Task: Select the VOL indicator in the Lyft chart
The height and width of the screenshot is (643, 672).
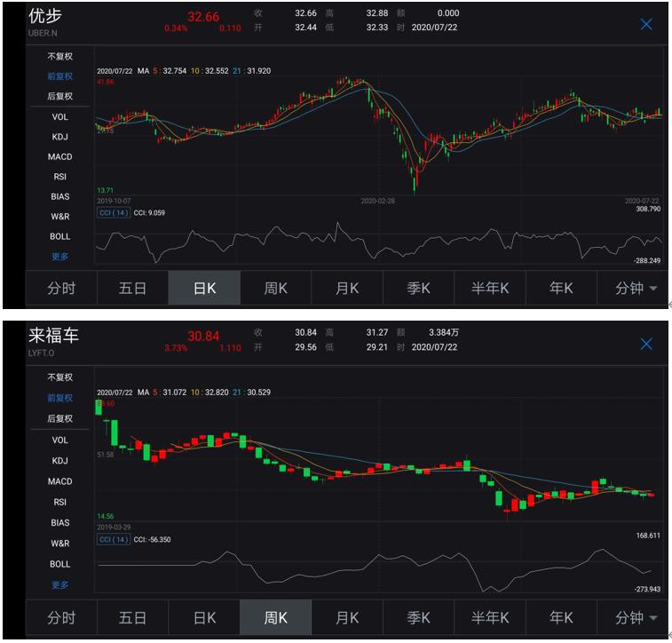Action: pos(60,440)
